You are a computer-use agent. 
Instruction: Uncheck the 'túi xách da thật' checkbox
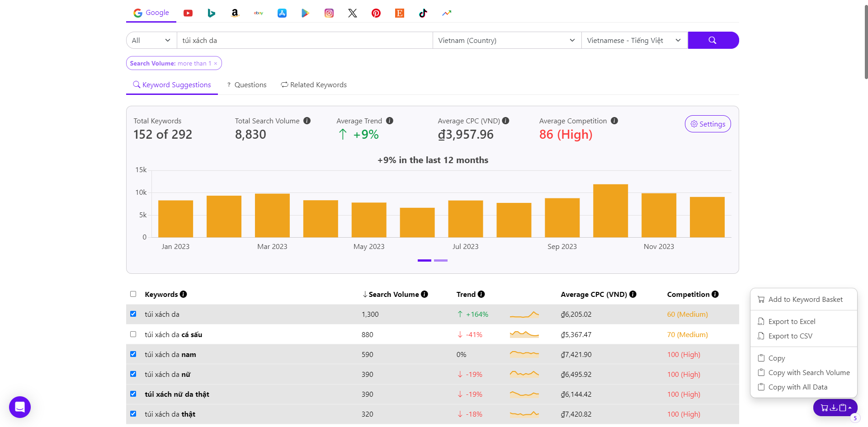pos(133,414)
